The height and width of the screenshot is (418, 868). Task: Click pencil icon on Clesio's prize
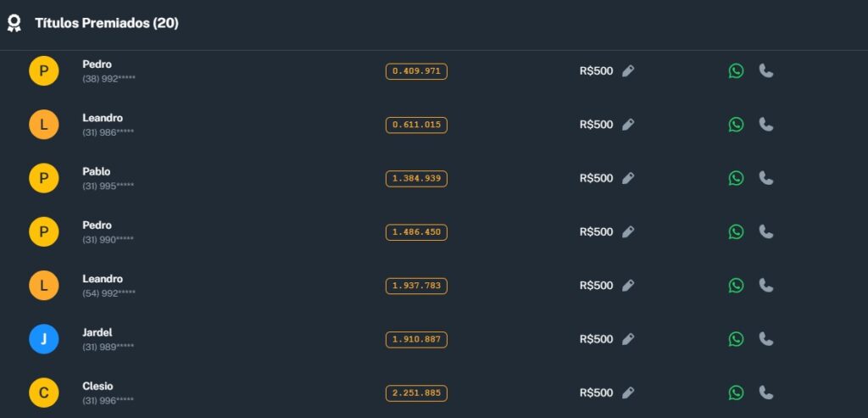click(628, 393)
